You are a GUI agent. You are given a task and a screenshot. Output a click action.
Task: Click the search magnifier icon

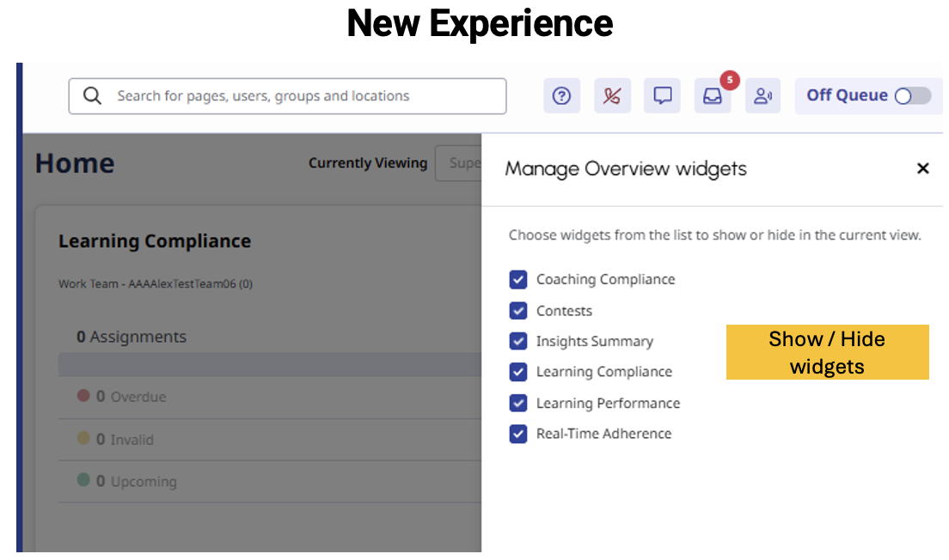[92, 96]
